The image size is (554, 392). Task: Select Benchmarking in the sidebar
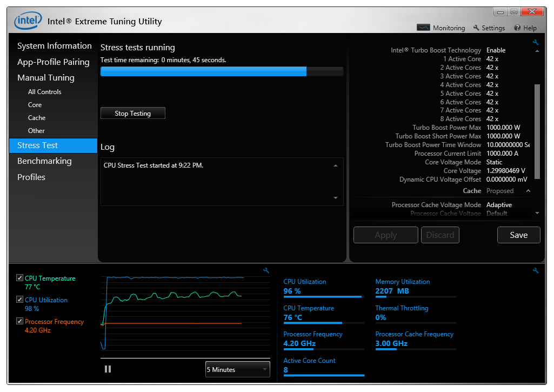tap(44, 161)
